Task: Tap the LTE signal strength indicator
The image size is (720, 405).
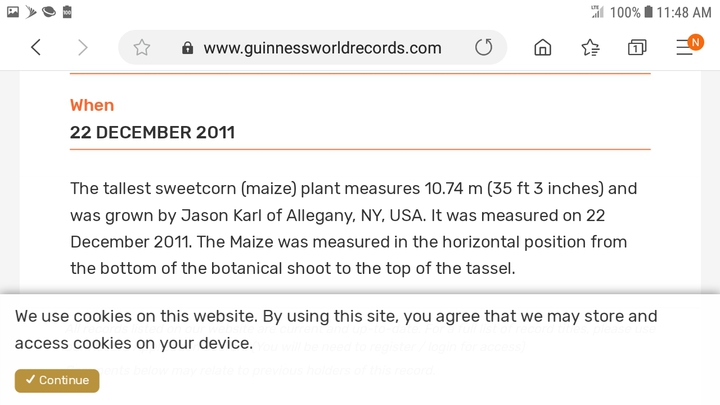Action: click(x=597, y=11)
